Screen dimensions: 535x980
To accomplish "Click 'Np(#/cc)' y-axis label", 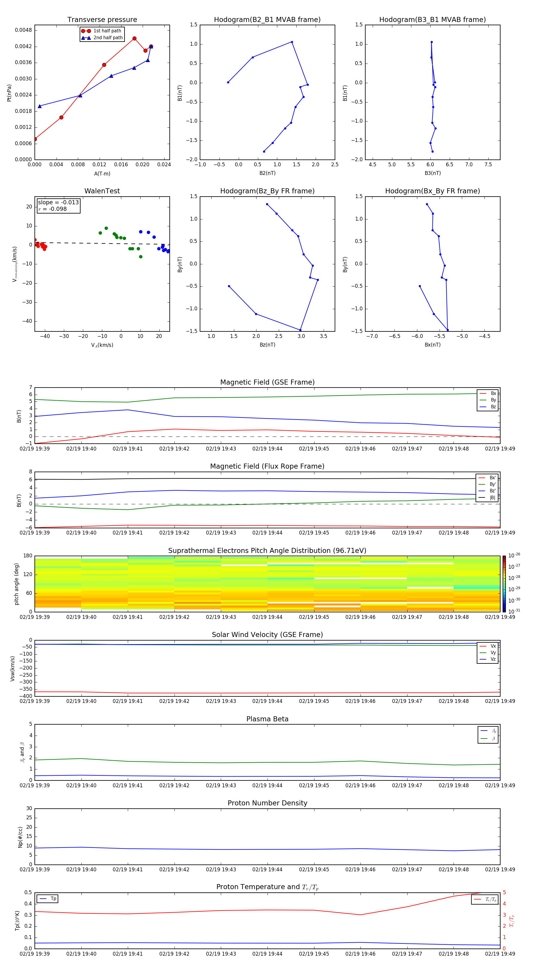I will coord(20,837).
